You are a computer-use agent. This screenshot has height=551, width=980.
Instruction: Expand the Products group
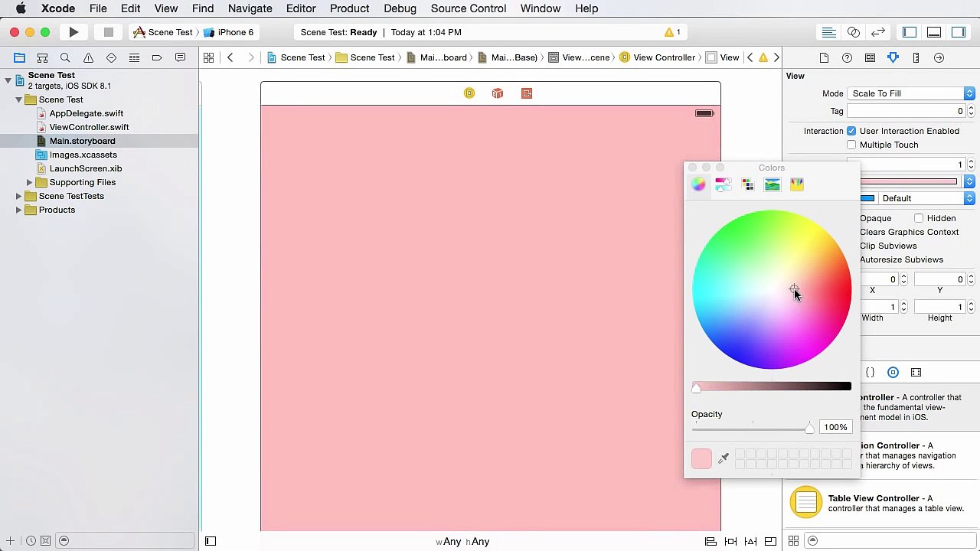[18, 210]
